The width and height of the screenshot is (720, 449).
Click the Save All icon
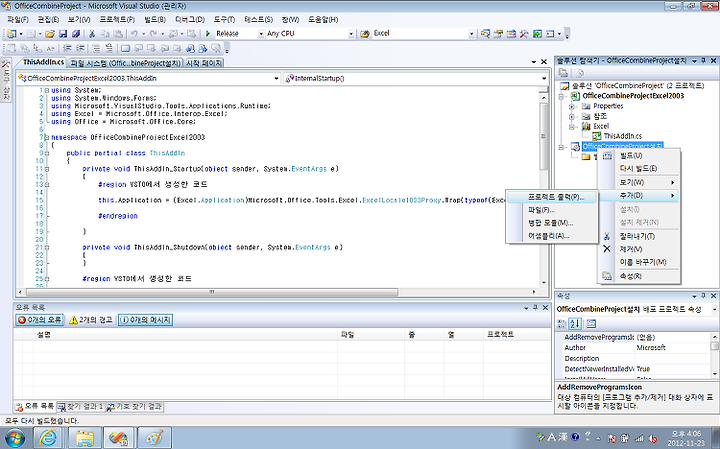76,34
